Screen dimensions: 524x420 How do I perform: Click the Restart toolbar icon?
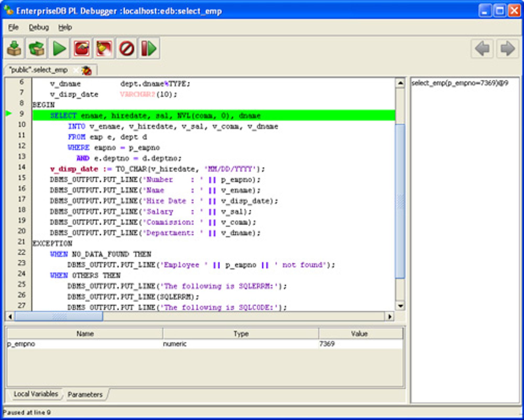pyautogui.click(x=149, y=48)
